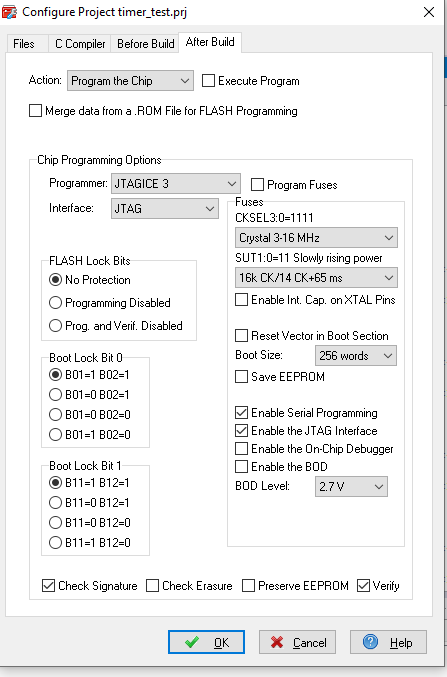Open the BOD Level 2.7 V dropdown

[x=352, y=487]
